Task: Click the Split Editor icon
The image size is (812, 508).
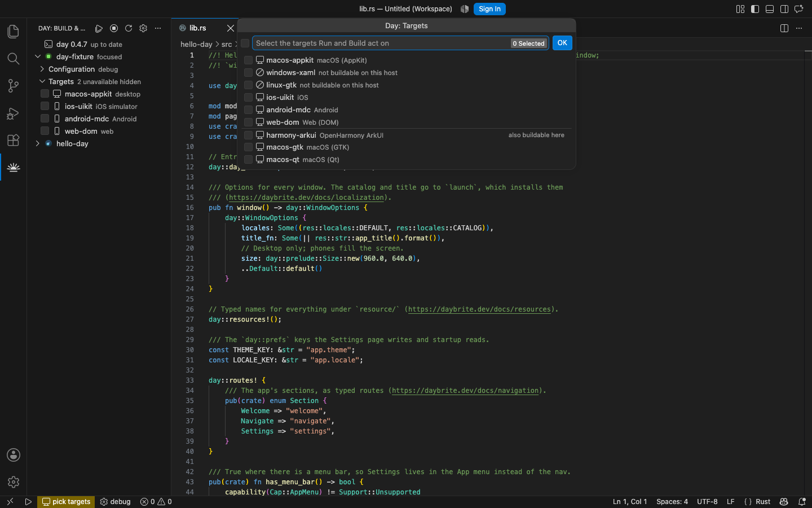Action: 784,28
